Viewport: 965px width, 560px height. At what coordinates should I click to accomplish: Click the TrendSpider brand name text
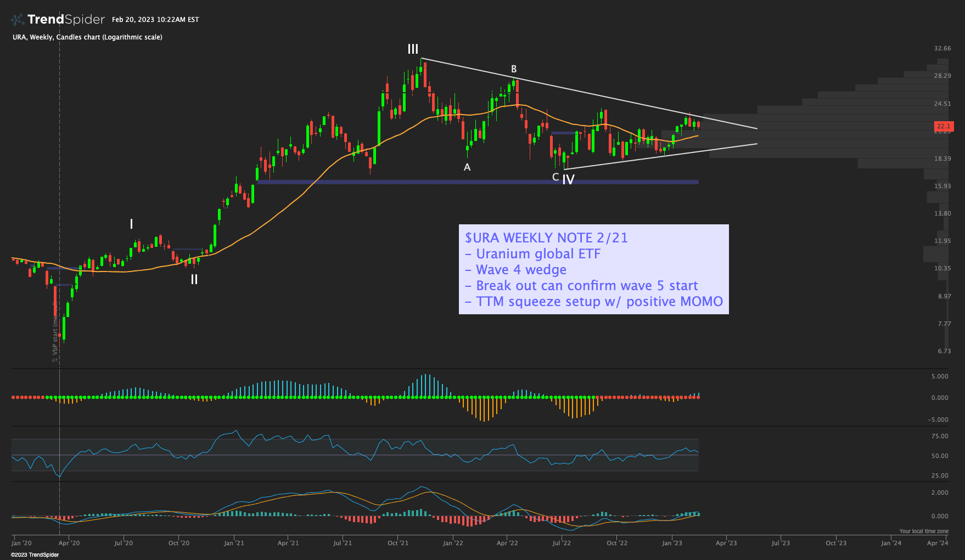[x=66, y=20]
